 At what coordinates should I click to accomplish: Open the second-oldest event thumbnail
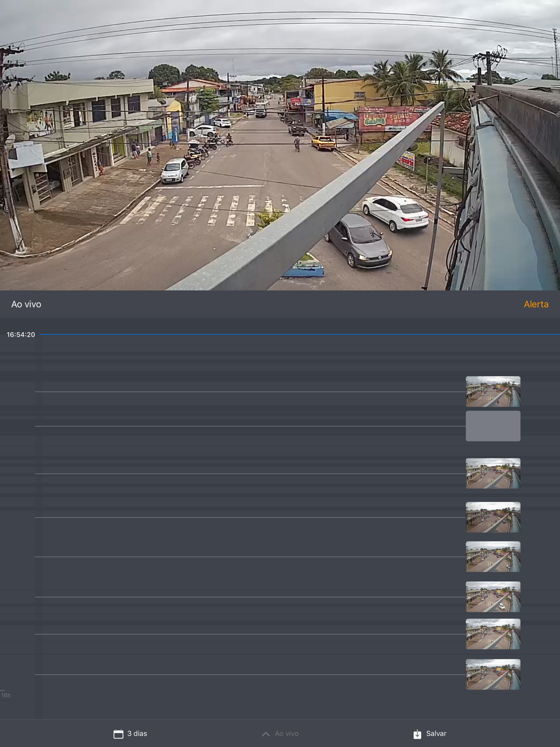pos(493,634)
